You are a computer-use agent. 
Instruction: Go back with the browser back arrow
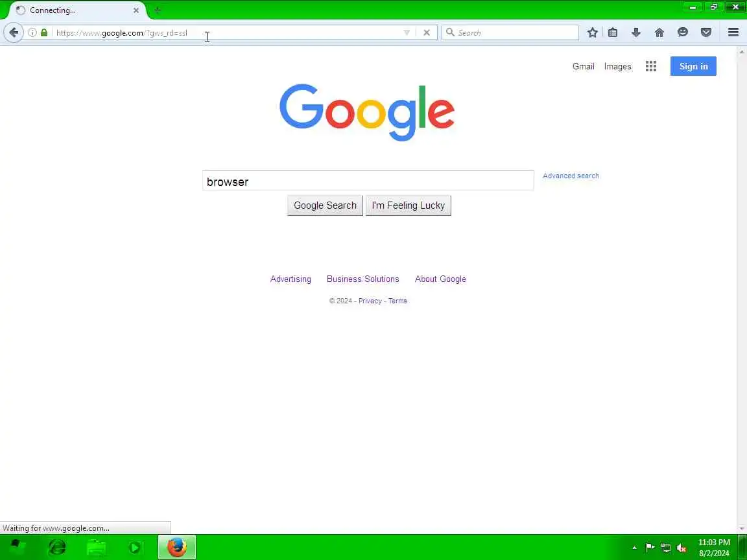[14, 32]
